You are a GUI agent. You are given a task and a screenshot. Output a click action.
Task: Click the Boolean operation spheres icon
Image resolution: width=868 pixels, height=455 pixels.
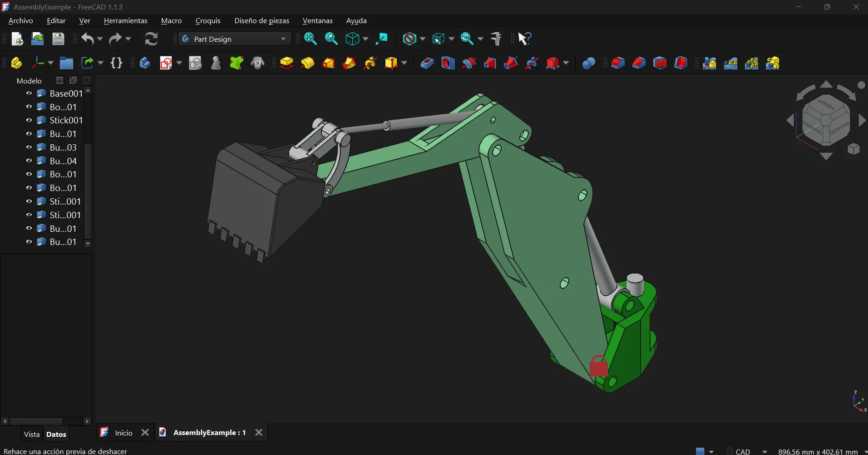click(x=588, y=63)
